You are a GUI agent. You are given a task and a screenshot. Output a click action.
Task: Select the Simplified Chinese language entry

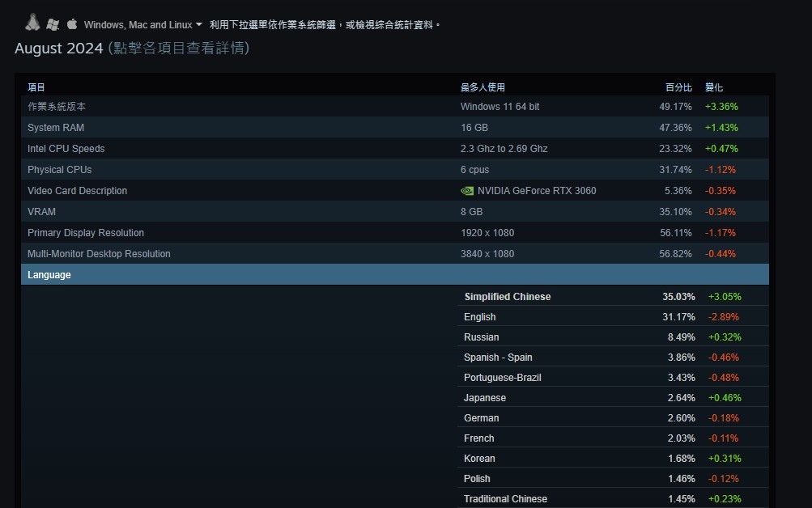(x=507, y=297)
